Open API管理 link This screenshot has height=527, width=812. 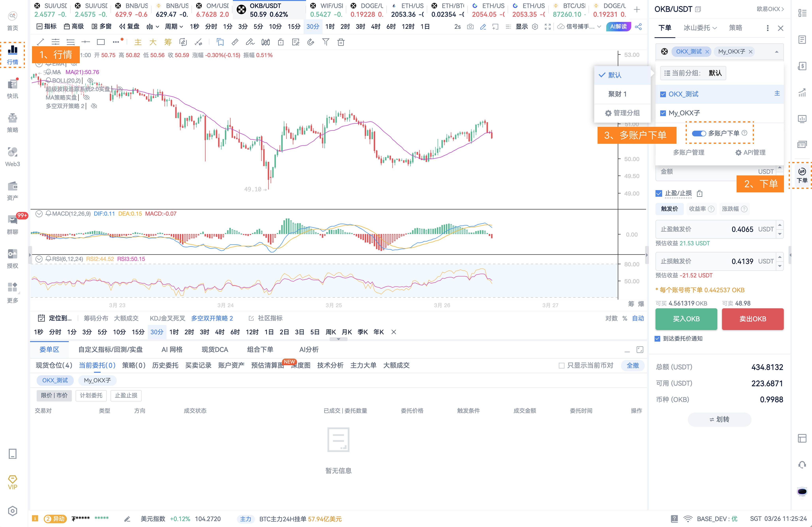point(750,152)
